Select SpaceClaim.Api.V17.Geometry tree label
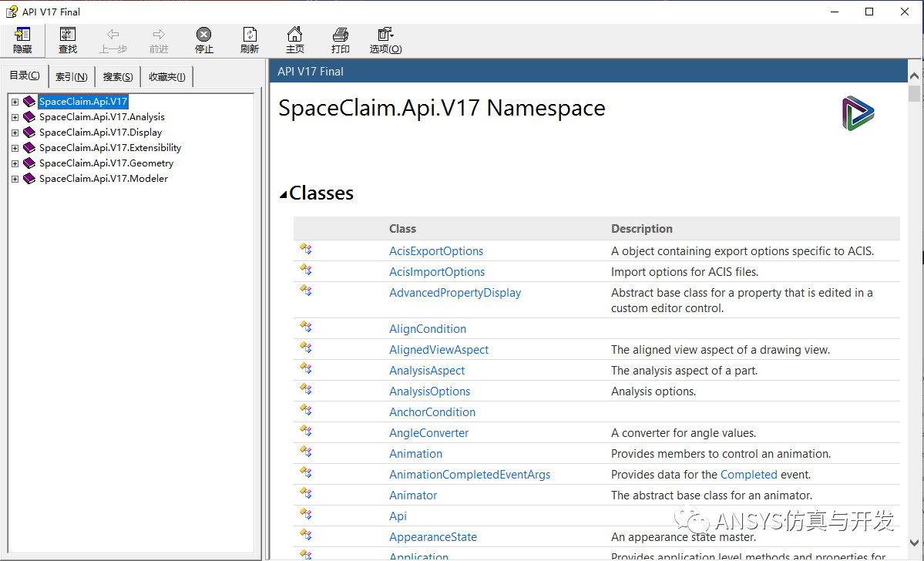The width and height of the screenshot is (924, 561). pyautogui.click(x=106, y=163)
